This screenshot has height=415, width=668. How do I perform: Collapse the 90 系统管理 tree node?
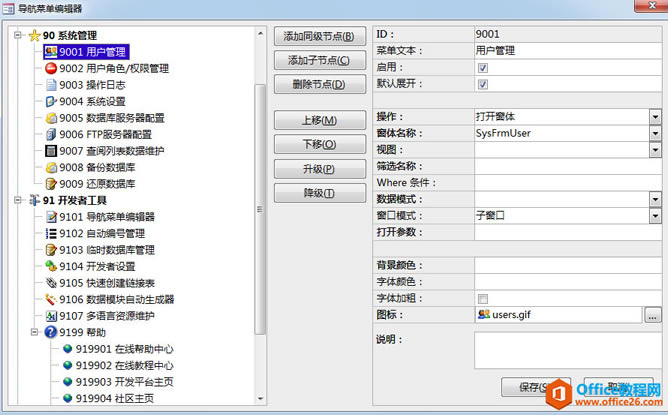[x=17, y=35]
